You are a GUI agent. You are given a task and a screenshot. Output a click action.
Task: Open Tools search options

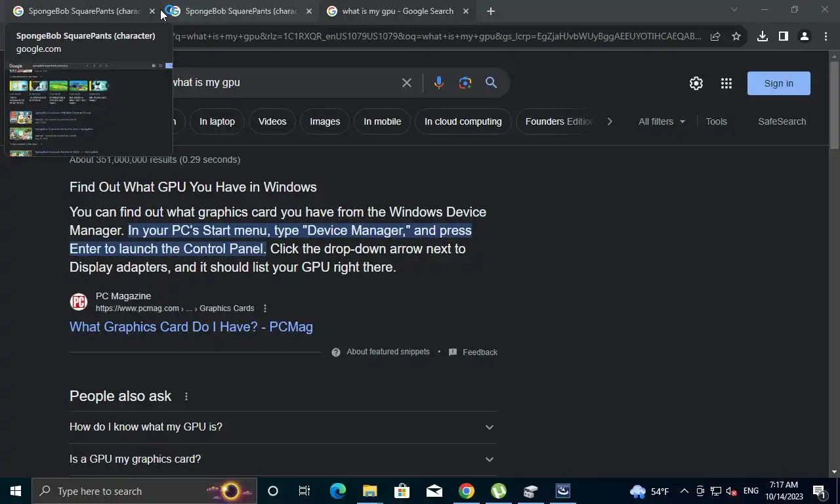(x=716, y=121)
